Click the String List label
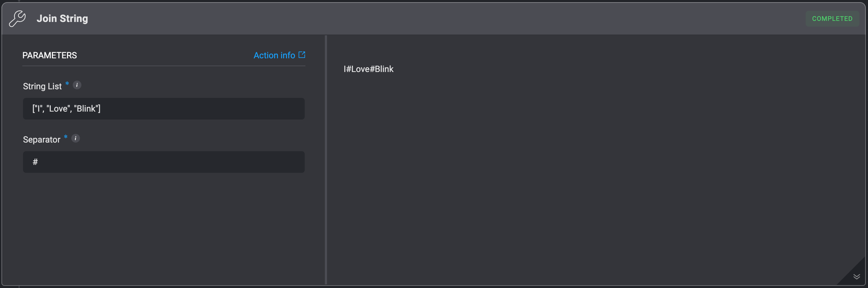868x288 pixels. coord(42,86)
